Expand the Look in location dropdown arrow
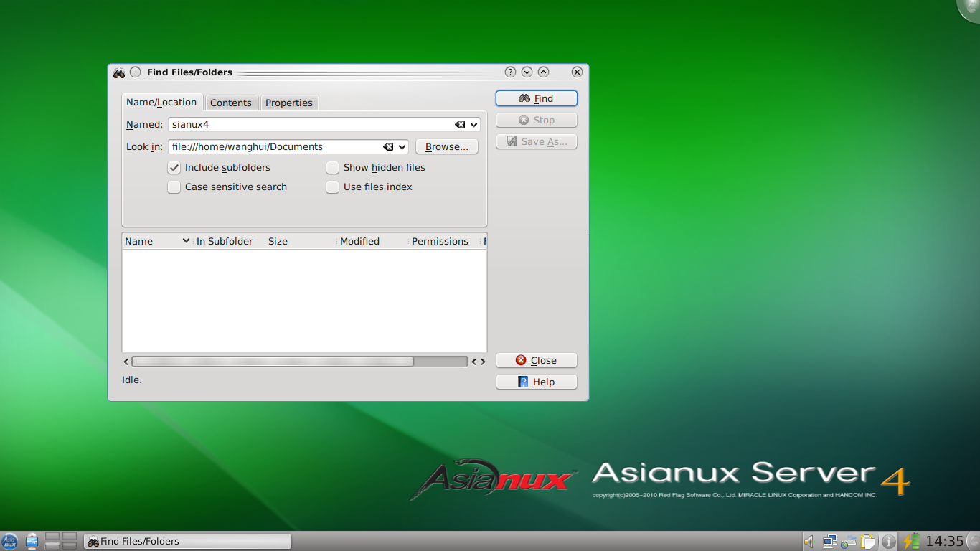This screenshot has height=551, width=980. pos(402,147)
